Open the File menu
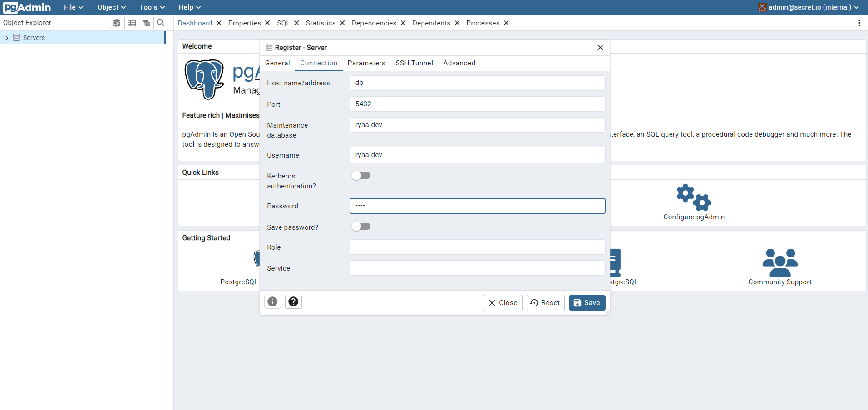 coord(74,7)
